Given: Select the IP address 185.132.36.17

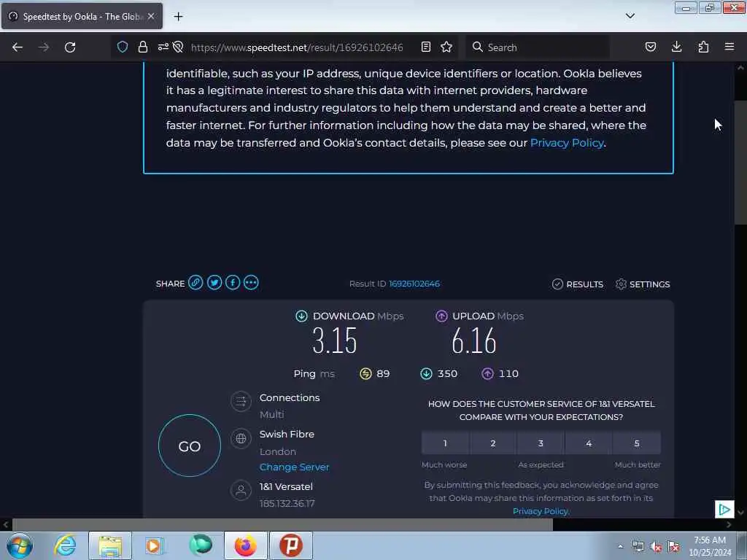Looking at the screenshot, I should point(287,503).
